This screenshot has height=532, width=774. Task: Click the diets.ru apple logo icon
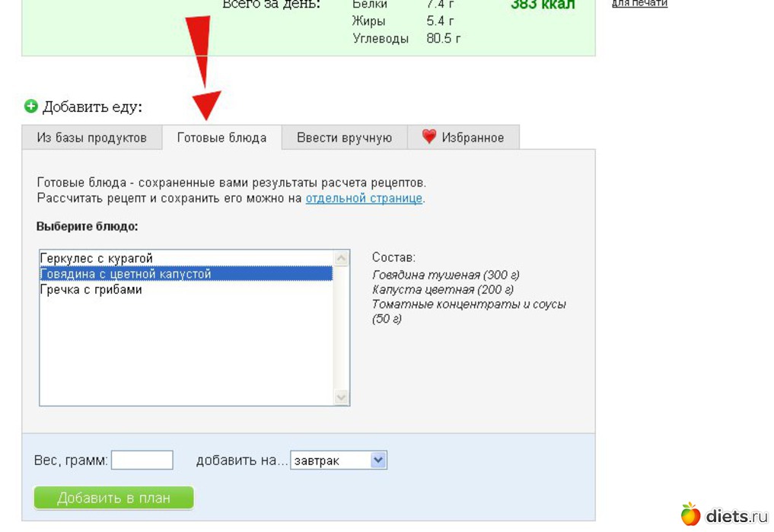(x=690, y=514)
